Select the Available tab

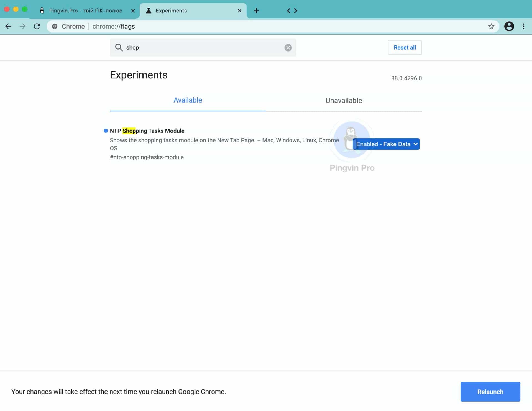(x=188, y=100)
